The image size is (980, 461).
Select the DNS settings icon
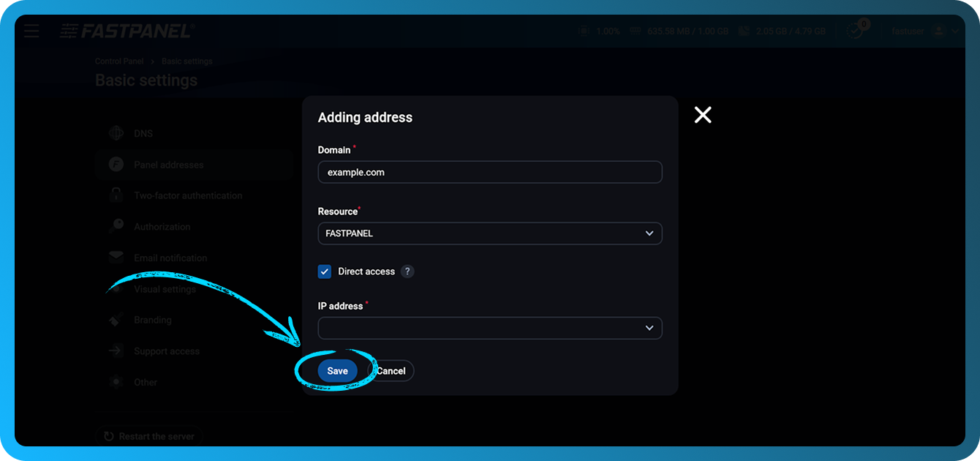coord(116,133)
